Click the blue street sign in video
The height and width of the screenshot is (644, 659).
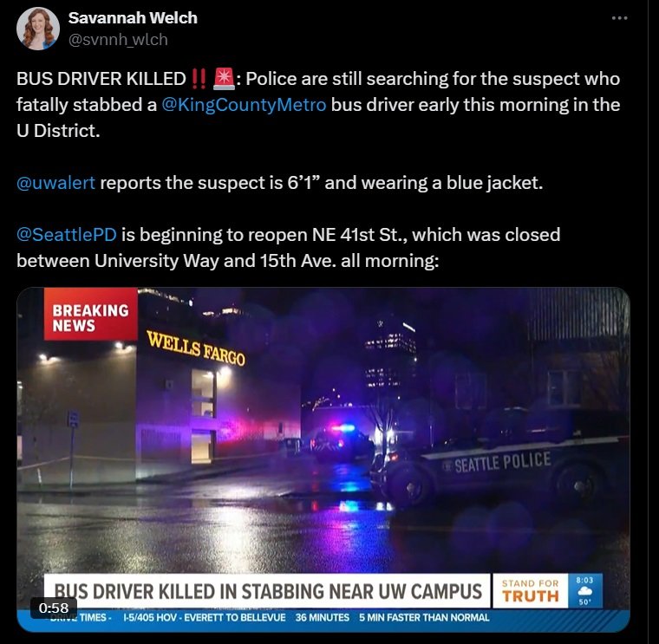pos(73,419)
